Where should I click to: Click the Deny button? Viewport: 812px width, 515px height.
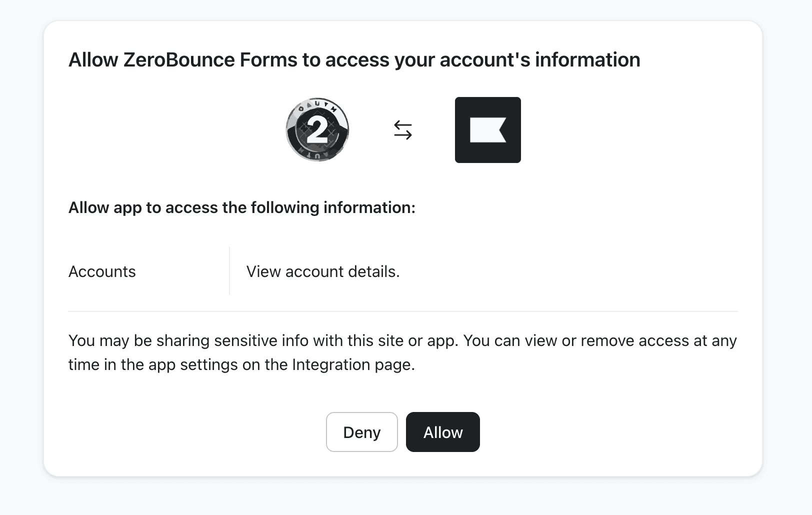tap(361, 432)
